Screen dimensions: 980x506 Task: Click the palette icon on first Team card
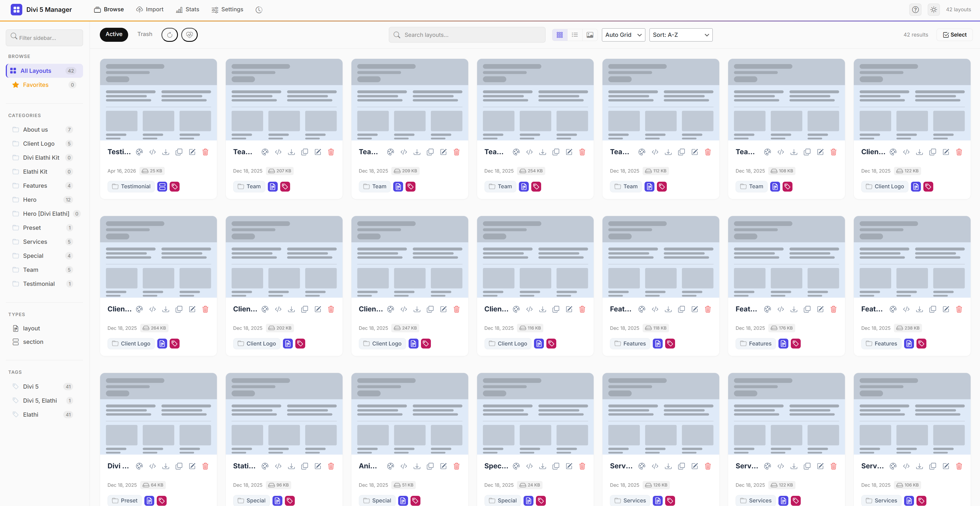[265, 152]
